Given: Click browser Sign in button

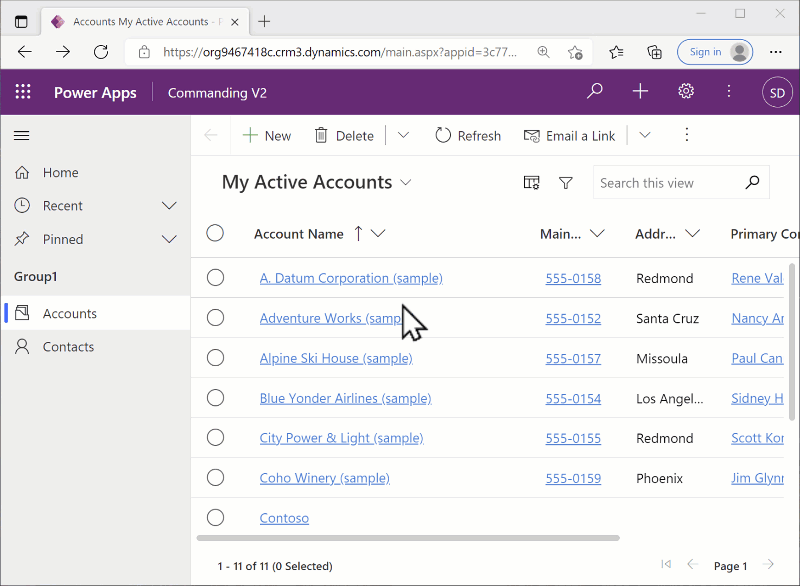Looking at the screenshot, I should pyautogui.click(x=715, y=52).
